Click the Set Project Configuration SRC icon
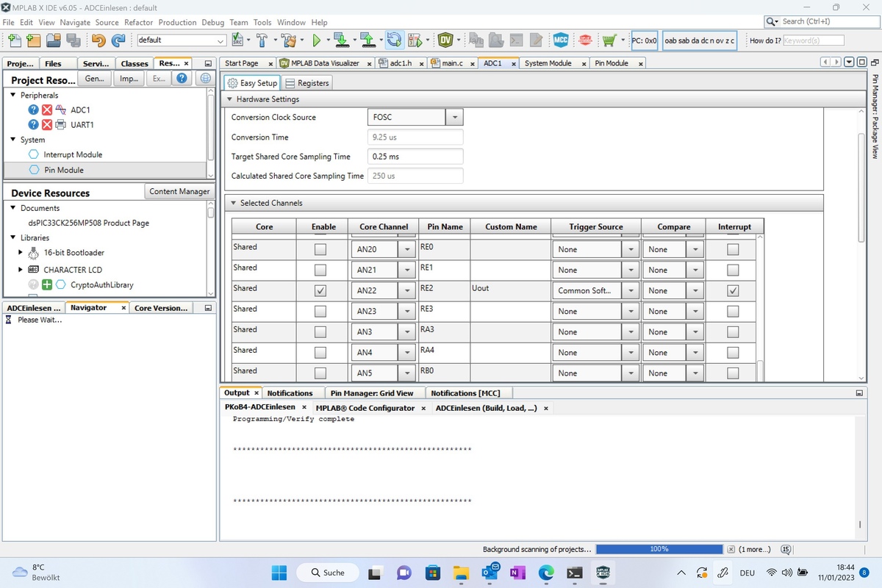This screenshot has width=882, height=588. [237, 40]
